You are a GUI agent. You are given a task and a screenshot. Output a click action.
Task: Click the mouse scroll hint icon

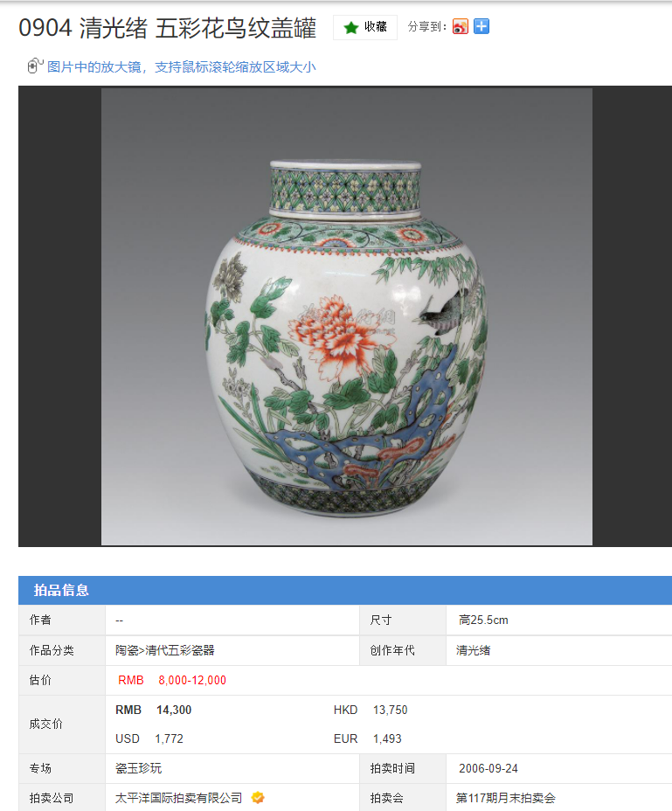(x=35, y=66)
